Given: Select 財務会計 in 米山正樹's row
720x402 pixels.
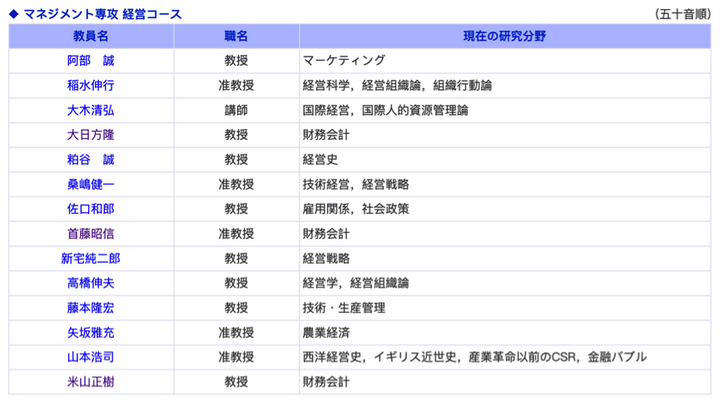Looking at the screenshot, I should 326,382.
